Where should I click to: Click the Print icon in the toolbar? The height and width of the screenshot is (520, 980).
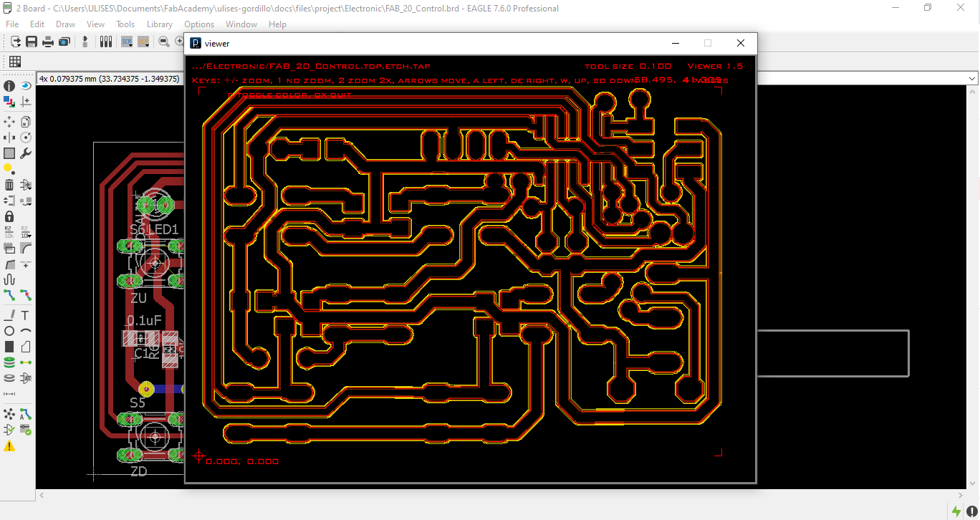click(48, 42)
